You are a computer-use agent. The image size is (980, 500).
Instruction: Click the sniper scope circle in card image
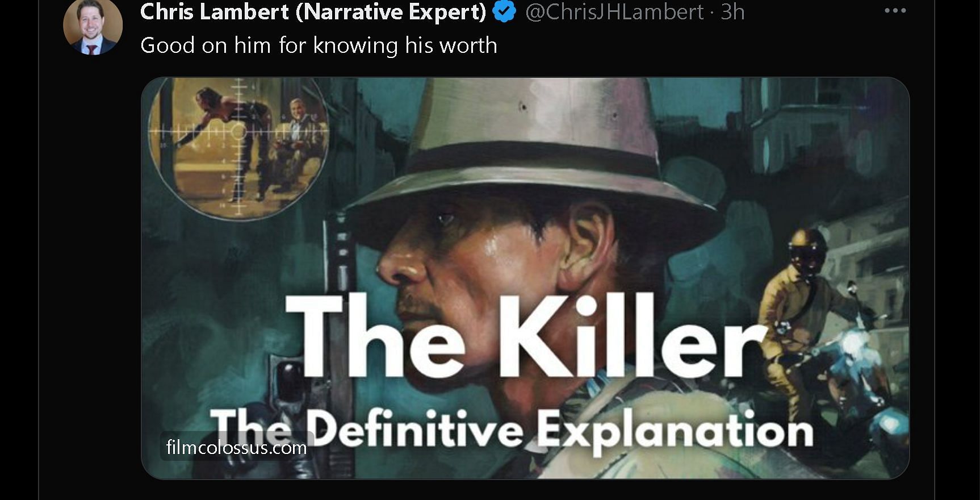[x=238, y=148]
